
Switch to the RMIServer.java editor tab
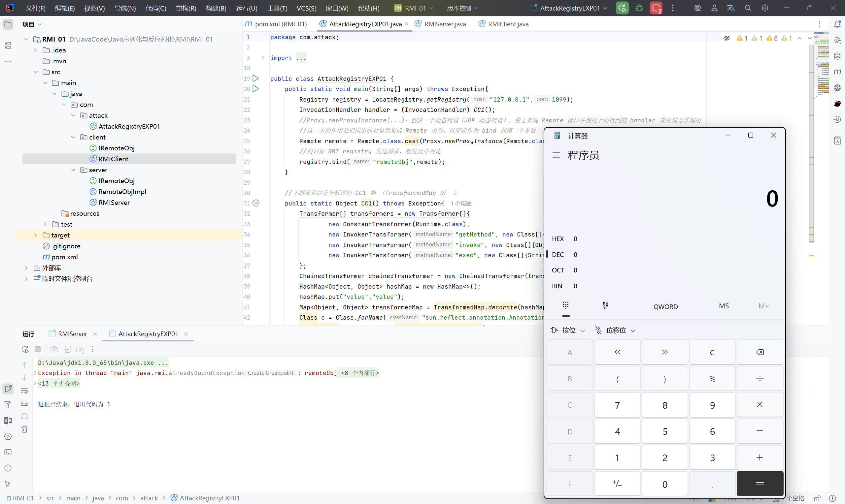444,24
